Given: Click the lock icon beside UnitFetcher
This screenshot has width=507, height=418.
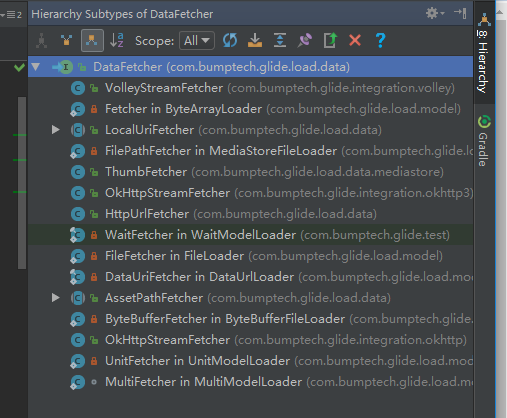Looking at the screenshot, I should [x=94, y=361].
